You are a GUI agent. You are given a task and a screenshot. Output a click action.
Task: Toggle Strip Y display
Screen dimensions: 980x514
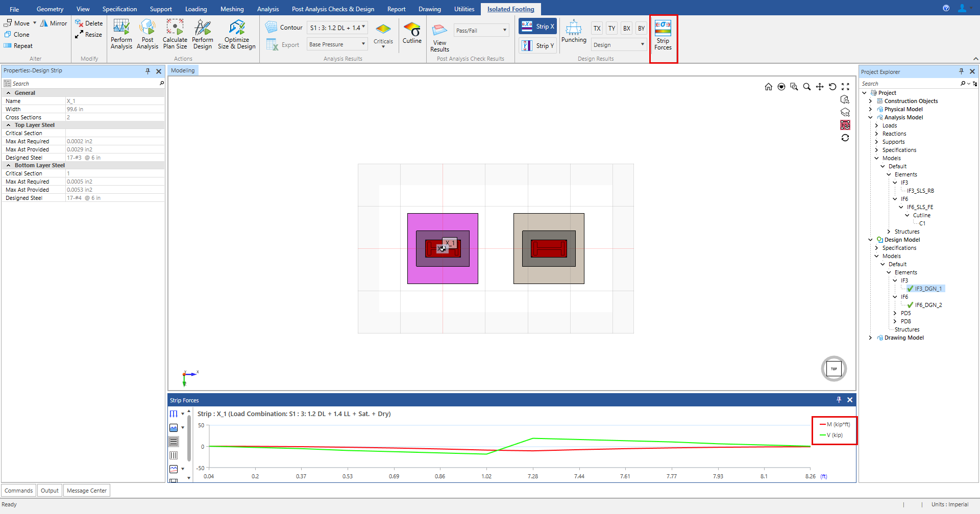point(537,45)
